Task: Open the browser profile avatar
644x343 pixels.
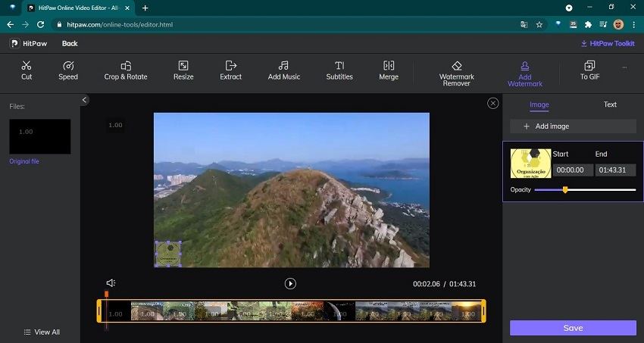Action: (x=618, y=25)
